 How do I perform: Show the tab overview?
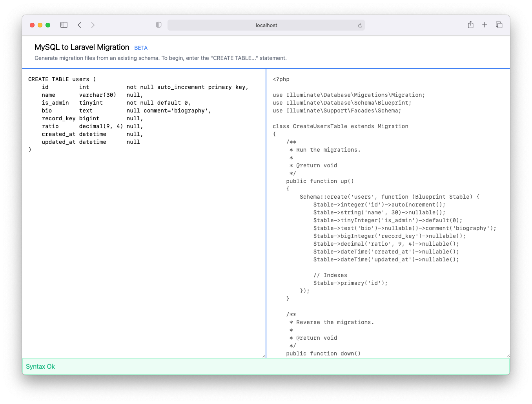coord(499,25)
